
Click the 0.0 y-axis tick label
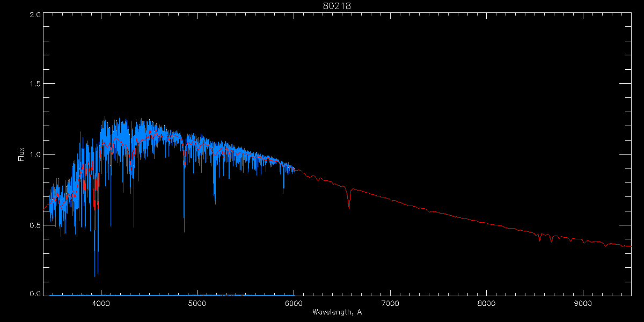tap(35, 294)
